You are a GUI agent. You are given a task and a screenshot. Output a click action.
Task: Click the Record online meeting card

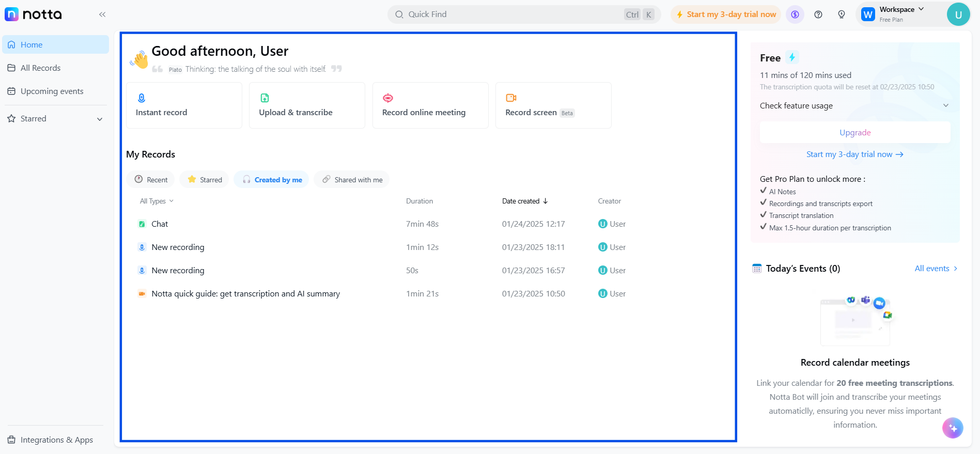tap(430, 105)
